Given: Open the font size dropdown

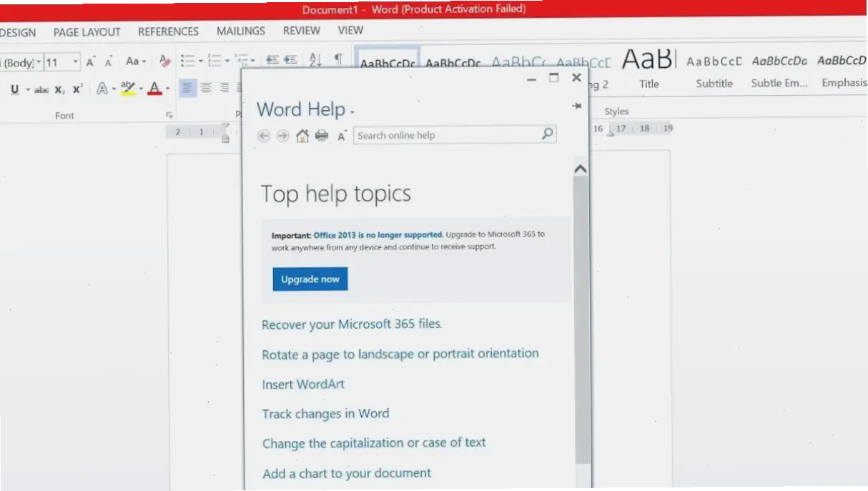Looking at the screenshot, I should pos(75,62).
